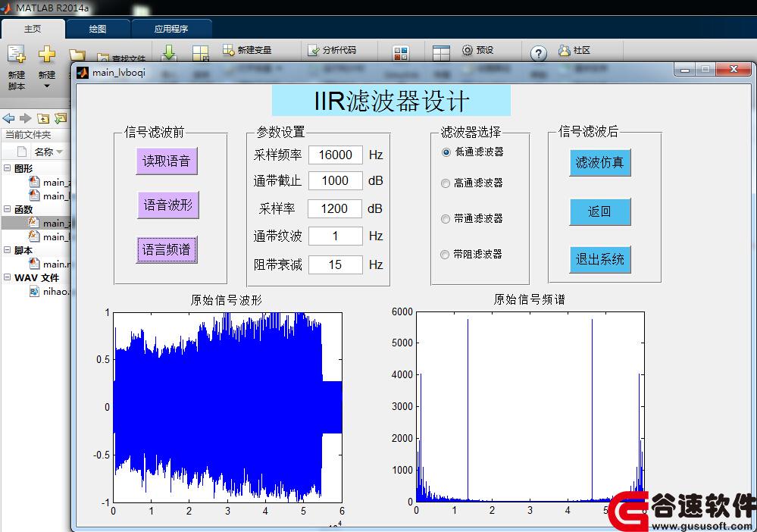Viewport: 757px width, 532px height.
Task: Click the 读取语音 button
Action: pyautogui.click(x=167, y=161)
